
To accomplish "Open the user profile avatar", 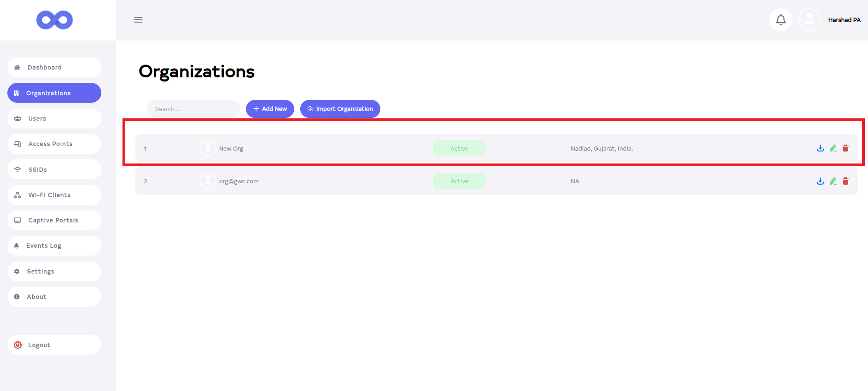I will (809, 20).
